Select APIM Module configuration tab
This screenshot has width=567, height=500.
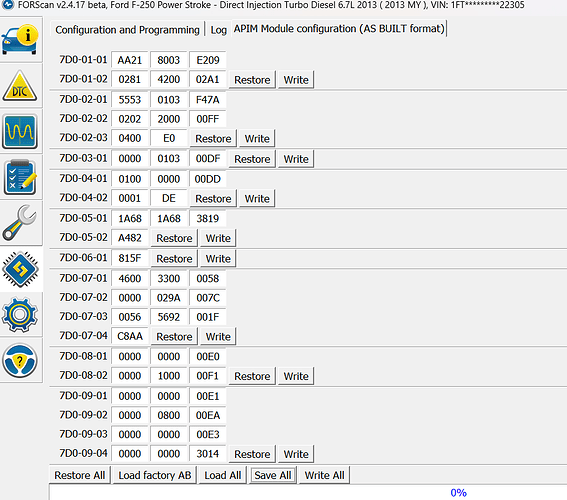pos(339,29)
